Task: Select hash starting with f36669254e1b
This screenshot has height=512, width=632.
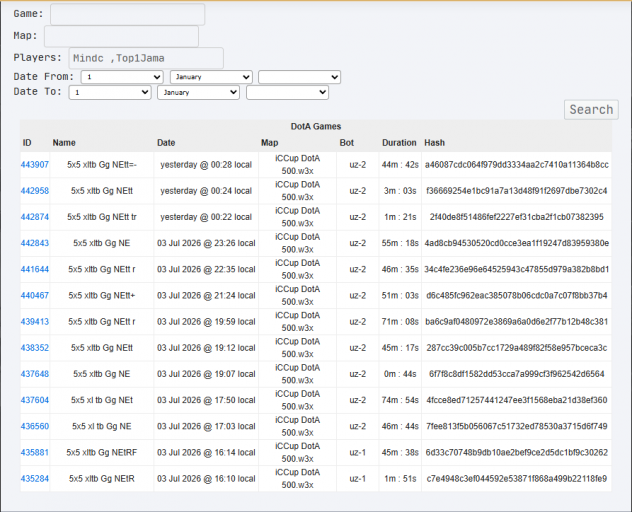Action: coord(517,191)
